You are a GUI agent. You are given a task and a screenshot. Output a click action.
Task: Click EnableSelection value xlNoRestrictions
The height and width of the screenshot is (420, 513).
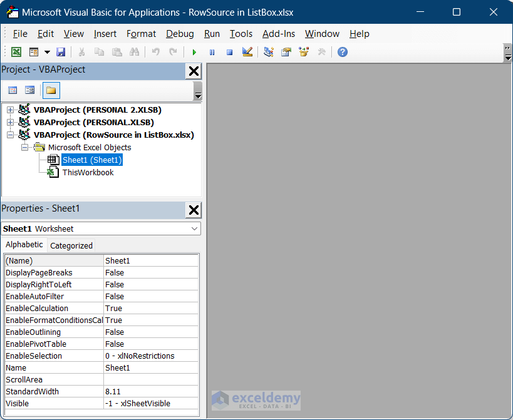click(151, 356)
